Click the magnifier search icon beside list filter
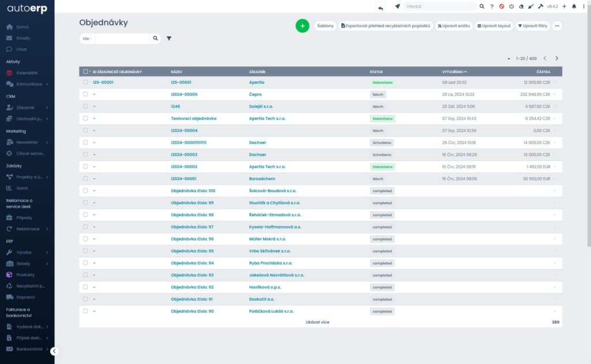The width and height of the screenshot is (591, 364). (155, 39)
